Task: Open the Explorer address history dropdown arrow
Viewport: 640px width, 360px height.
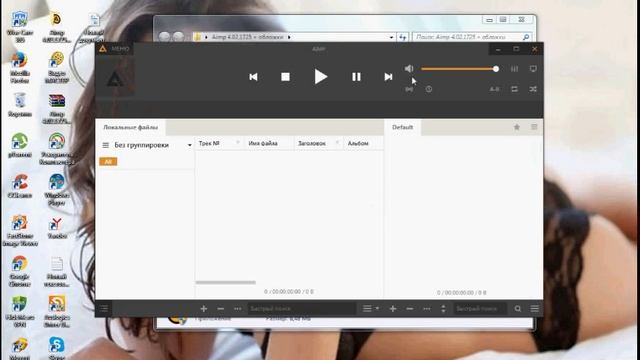Action: pos(391,37)
